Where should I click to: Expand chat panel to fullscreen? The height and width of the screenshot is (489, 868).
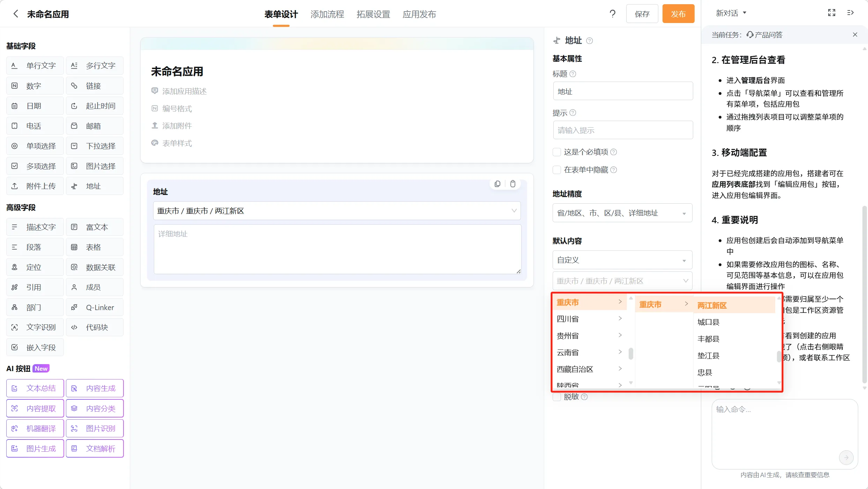coord(832,13)
